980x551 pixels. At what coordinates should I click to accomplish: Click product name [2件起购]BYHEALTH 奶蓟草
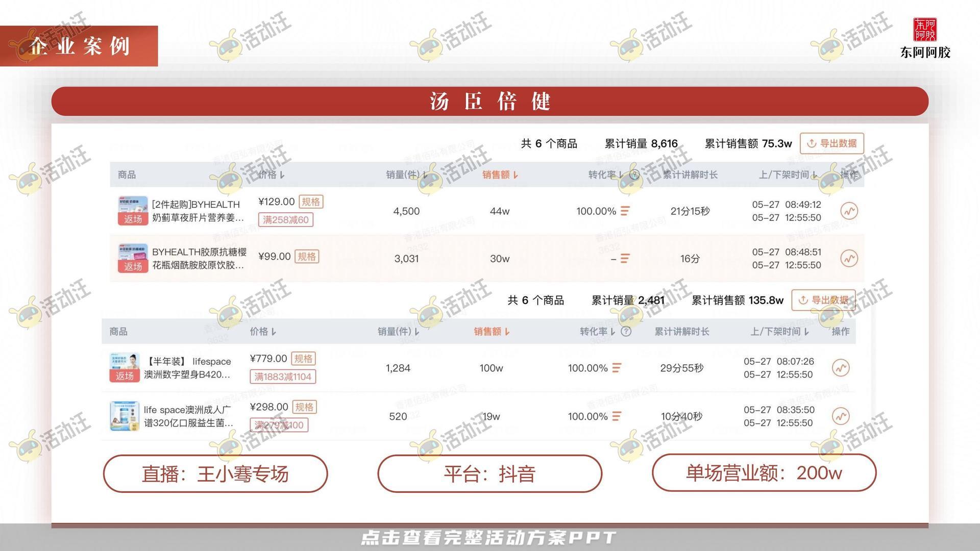point(199,211)
